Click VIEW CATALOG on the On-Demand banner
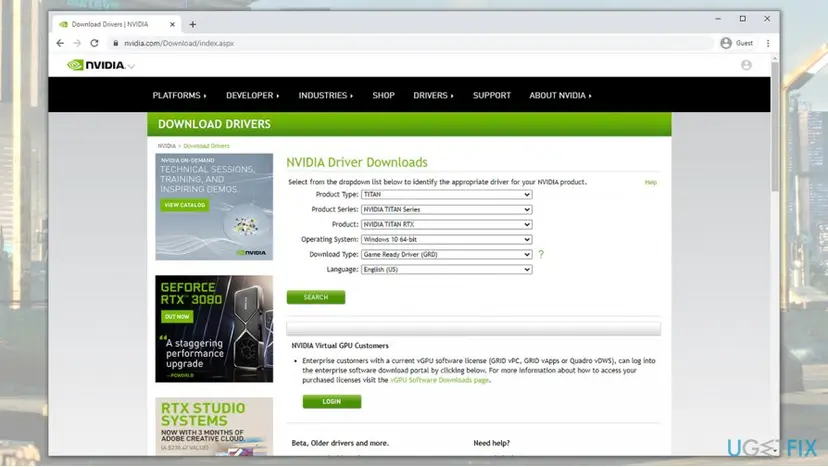The width and height of the screenshot is (828, 467). [x=184, y=205]
